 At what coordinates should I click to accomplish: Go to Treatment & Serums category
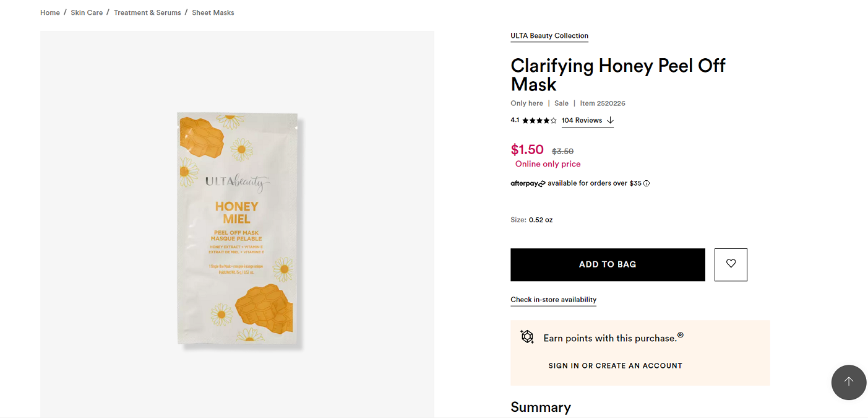(x=147, y=12)
